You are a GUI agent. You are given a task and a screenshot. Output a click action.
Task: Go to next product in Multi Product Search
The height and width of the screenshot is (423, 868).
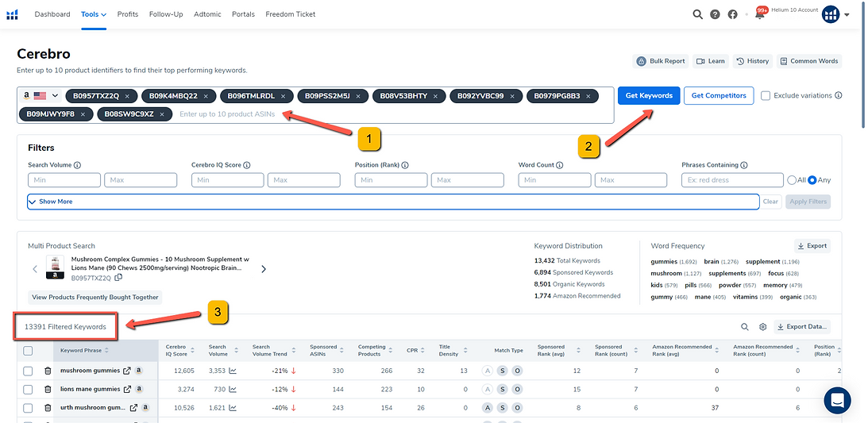pyautogui.click(x=264, y=269)
